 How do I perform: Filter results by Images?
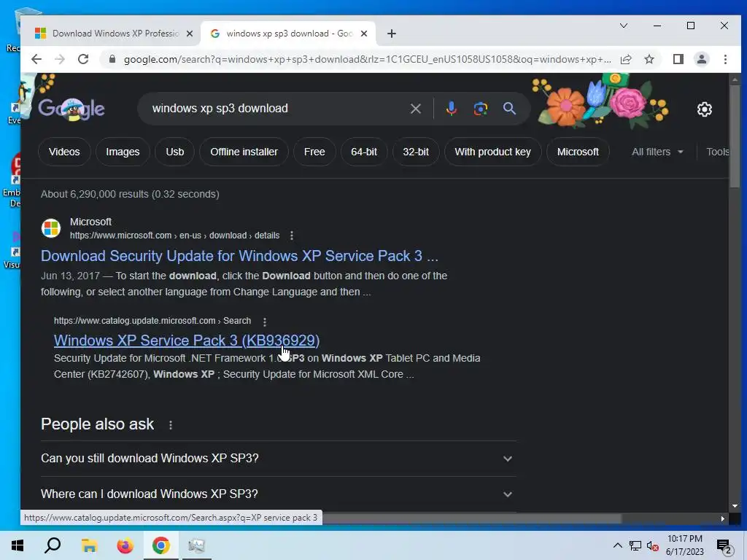click(123, 152)
